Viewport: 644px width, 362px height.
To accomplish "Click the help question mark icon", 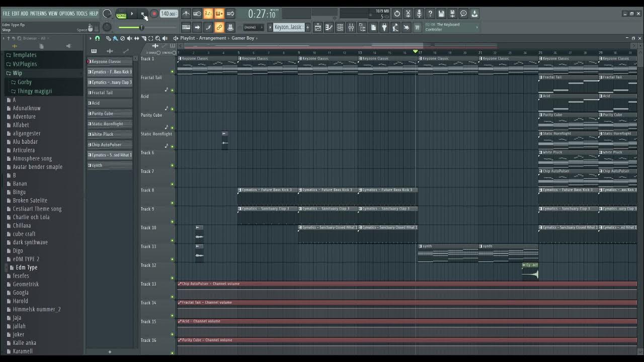I will tap(430, 14).
